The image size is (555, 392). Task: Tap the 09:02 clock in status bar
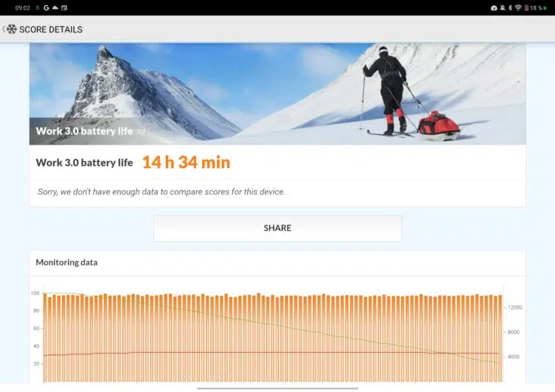tap(23, 8)
